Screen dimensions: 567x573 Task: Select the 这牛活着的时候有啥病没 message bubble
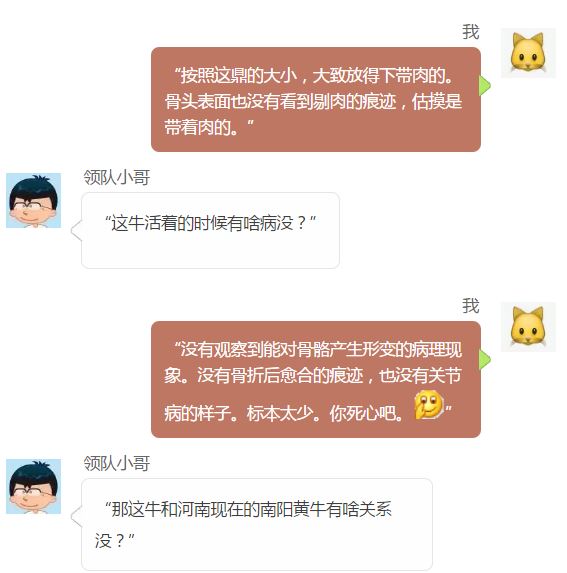pos(210,231)
